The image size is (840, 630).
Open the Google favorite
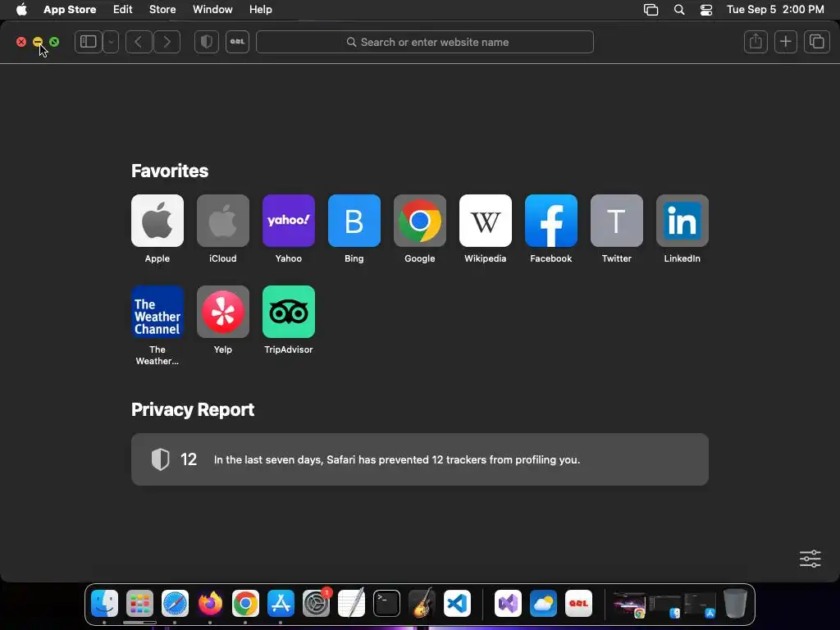(420, 221)
